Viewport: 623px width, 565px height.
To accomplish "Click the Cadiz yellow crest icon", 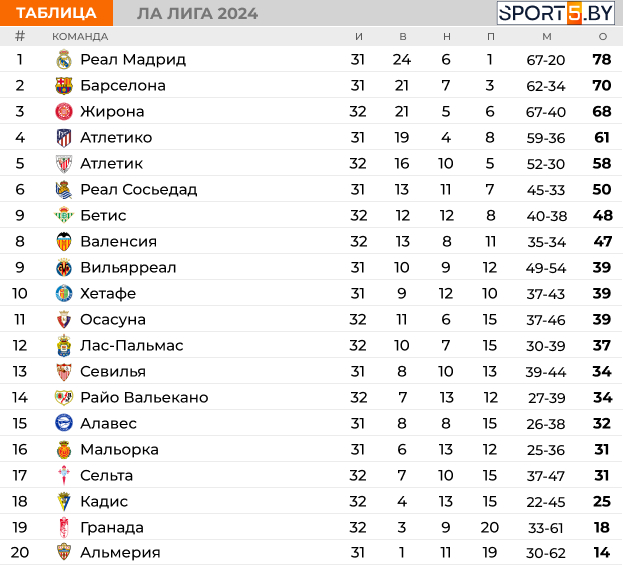I will click(x=64, y=502).
